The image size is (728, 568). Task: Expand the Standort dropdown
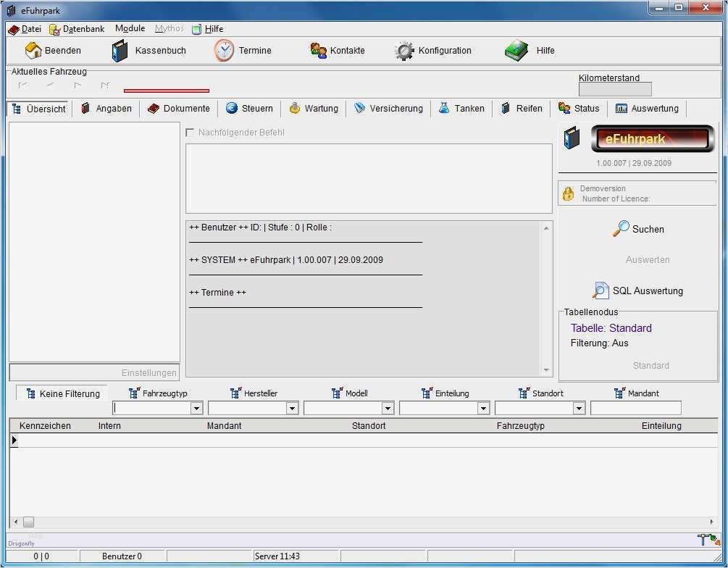[x=579, y=408]
